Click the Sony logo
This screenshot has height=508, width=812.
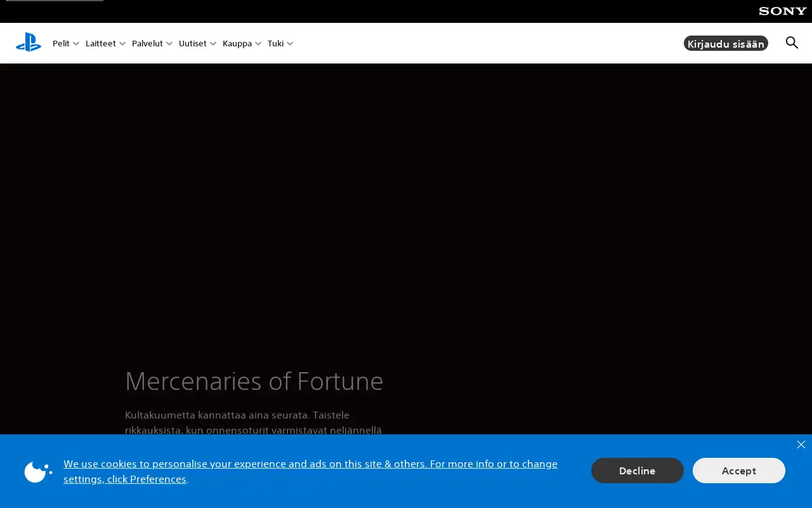pyautogui.click(x=783, y=11)
